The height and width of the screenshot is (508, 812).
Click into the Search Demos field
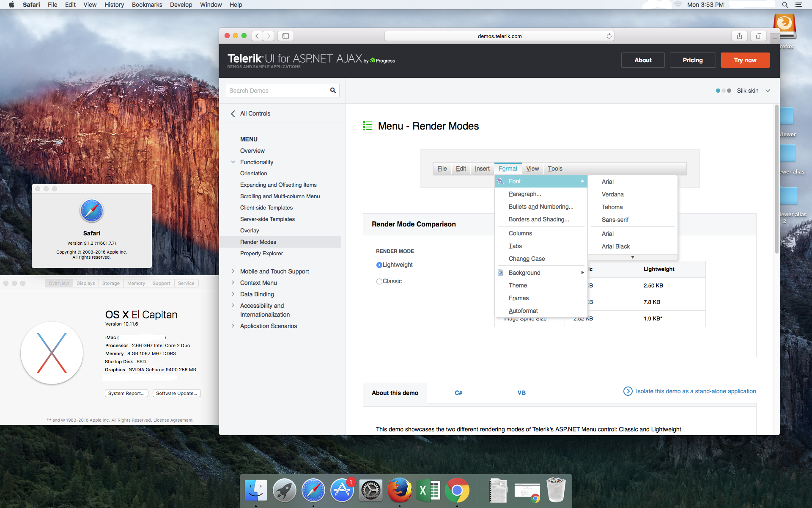tap(277, 91)
